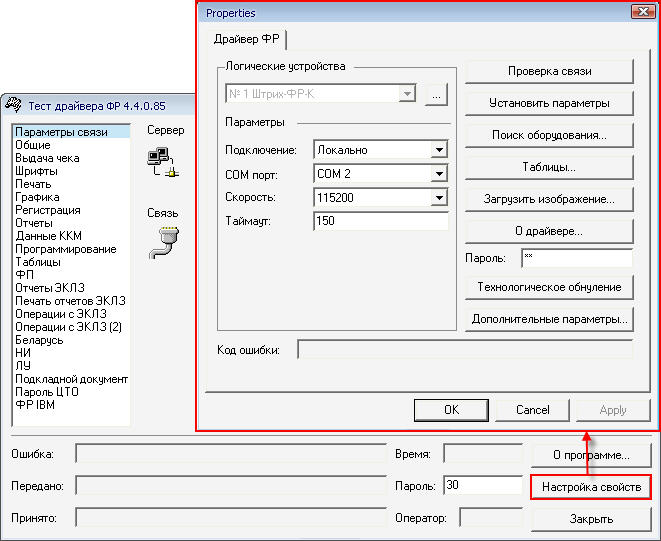Select the Драйвер ФР tab
The width and height of the screenshot is (661, 541).
(245, 39)
